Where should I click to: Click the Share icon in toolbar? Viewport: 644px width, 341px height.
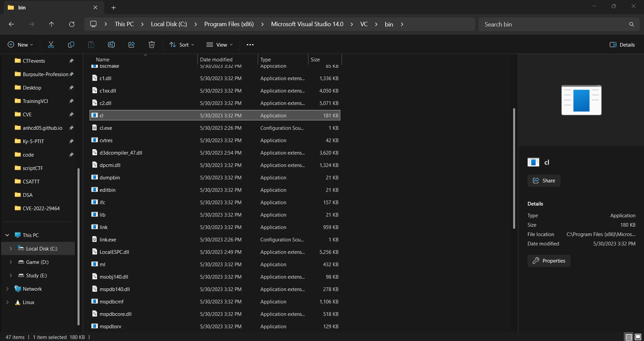tap(132, 45)
